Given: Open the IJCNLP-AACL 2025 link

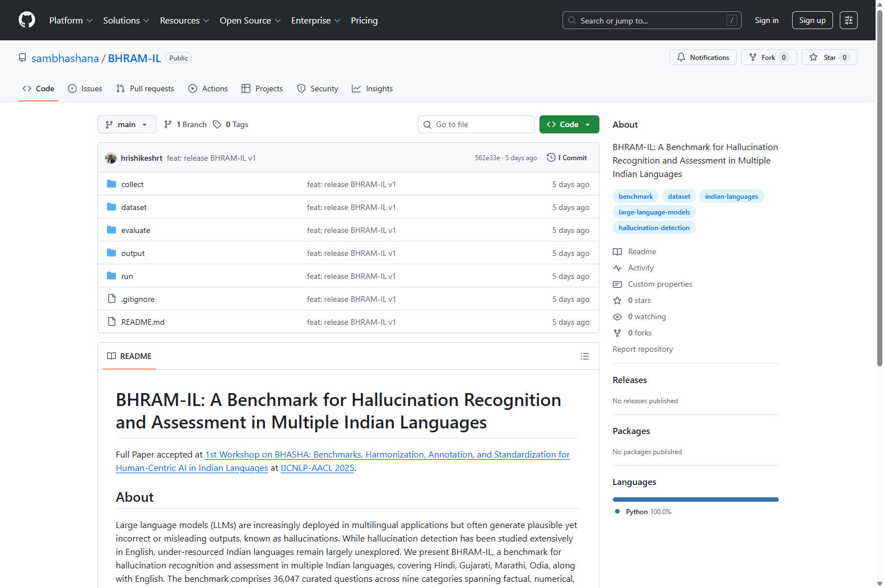Looking at the screenshot, I should (x=318, y=468).
